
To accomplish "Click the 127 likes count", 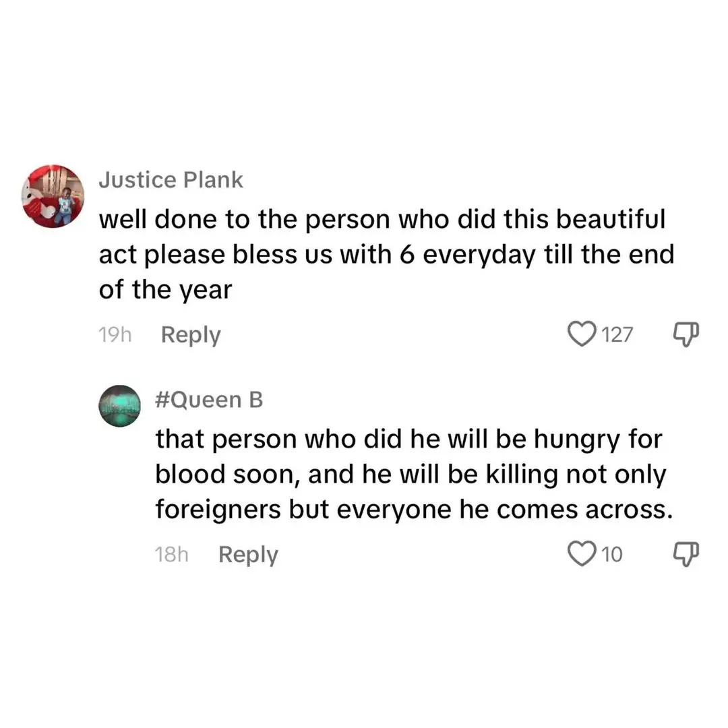I will point(617,334).
